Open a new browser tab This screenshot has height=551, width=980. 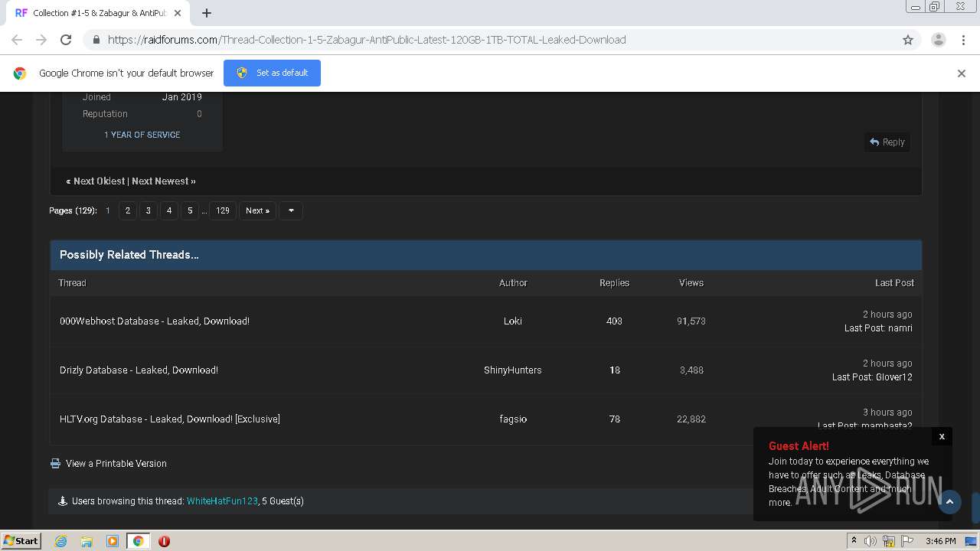[207, 13]
